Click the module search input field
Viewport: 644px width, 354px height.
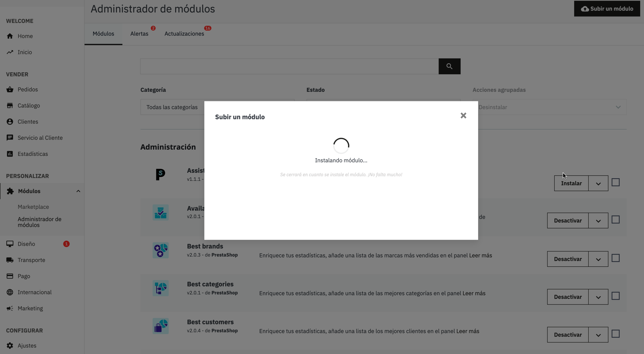[x=289, y=66]
